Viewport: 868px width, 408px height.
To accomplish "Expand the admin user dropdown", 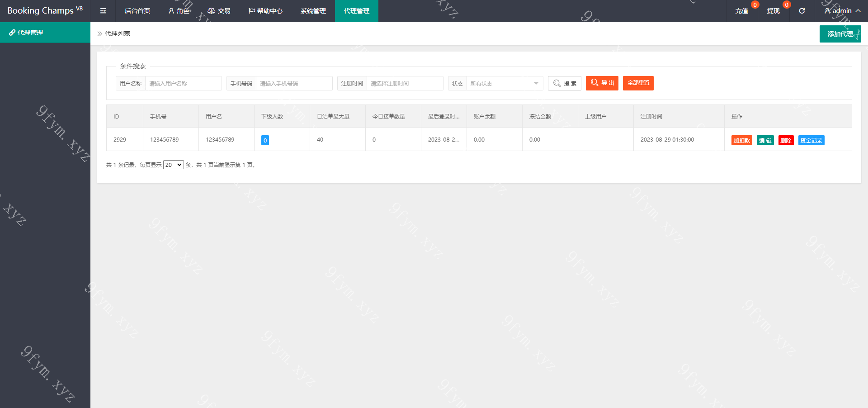I will pyautogui.click(x=842, y=11).
